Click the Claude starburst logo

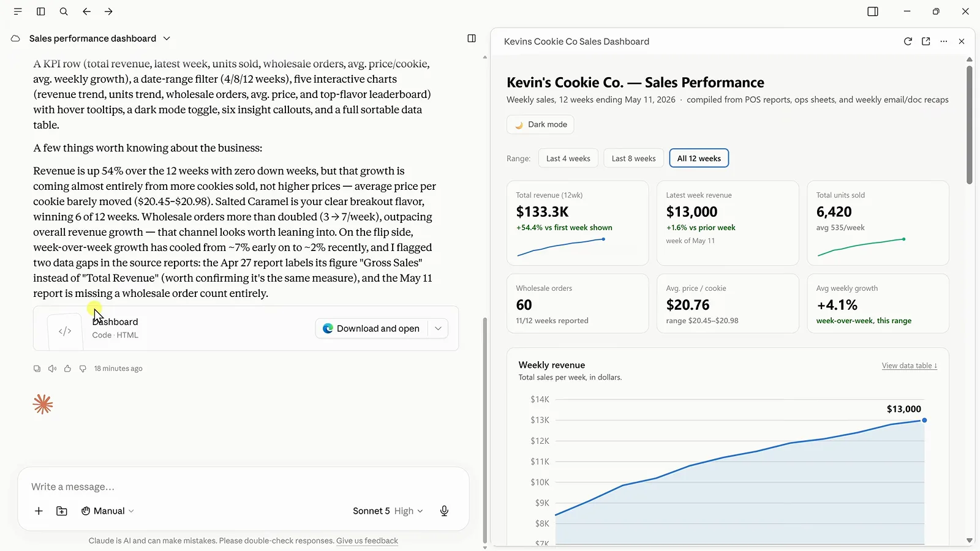pos(43,404)
